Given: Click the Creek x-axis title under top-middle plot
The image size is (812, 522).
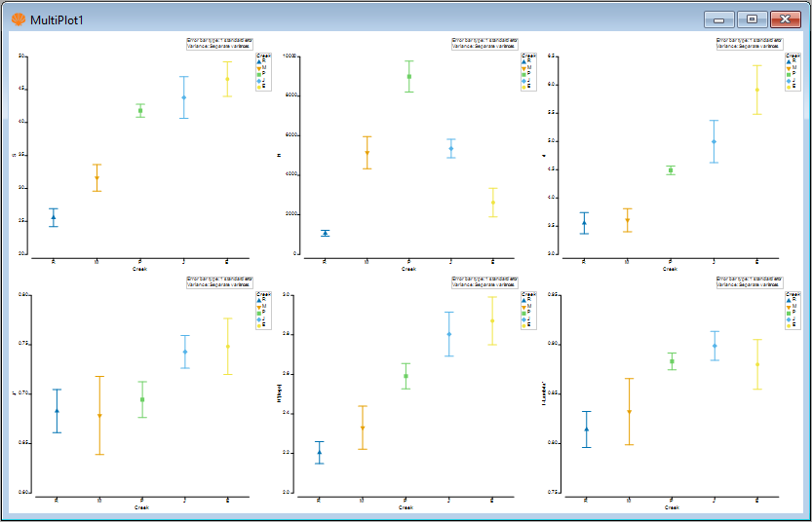Looking at the screenshot, I should 408,269.
